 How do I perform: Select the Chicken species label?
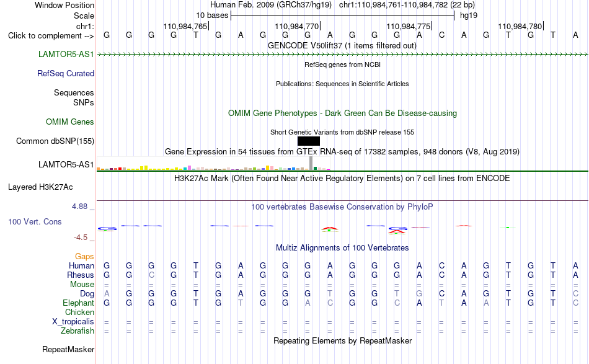[79, 313]
